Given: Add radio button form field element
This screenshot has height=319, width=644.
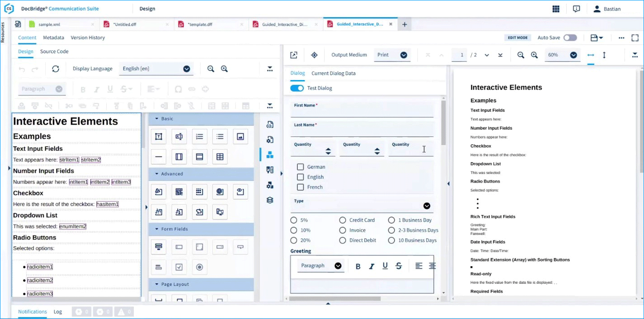Looking at the screenshot, I should pos(199,267).
